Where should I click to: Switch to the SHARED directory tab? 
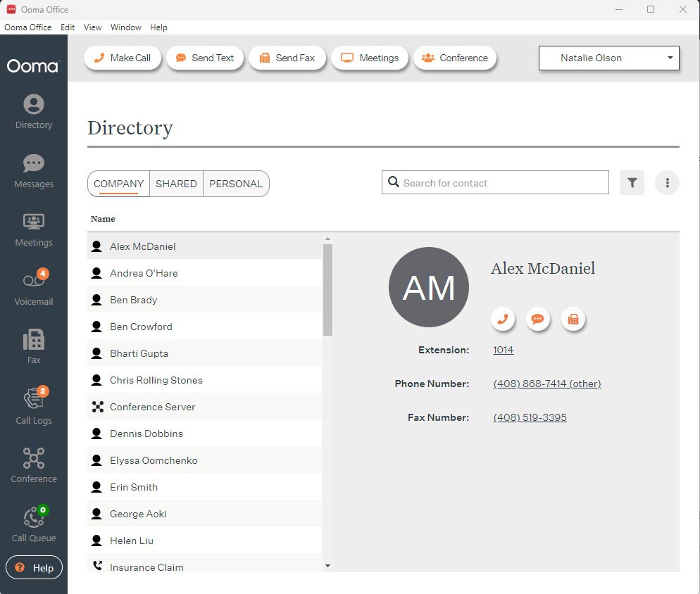176,184
